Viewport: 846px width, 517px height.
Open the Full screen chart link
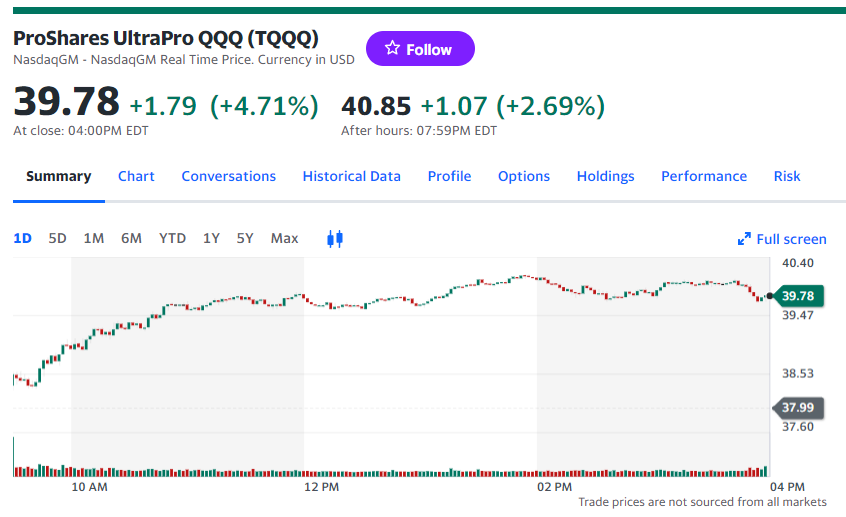coord(782,239)
